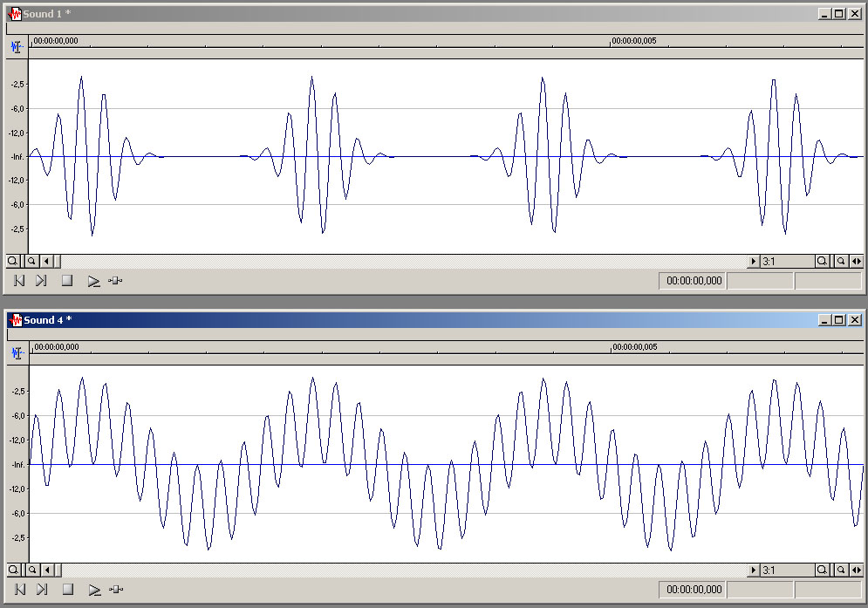The height and width of the screenshot is (608, 868).
Task: Click the scroll-left arrow in Sound 4
Action: point(48,570)
